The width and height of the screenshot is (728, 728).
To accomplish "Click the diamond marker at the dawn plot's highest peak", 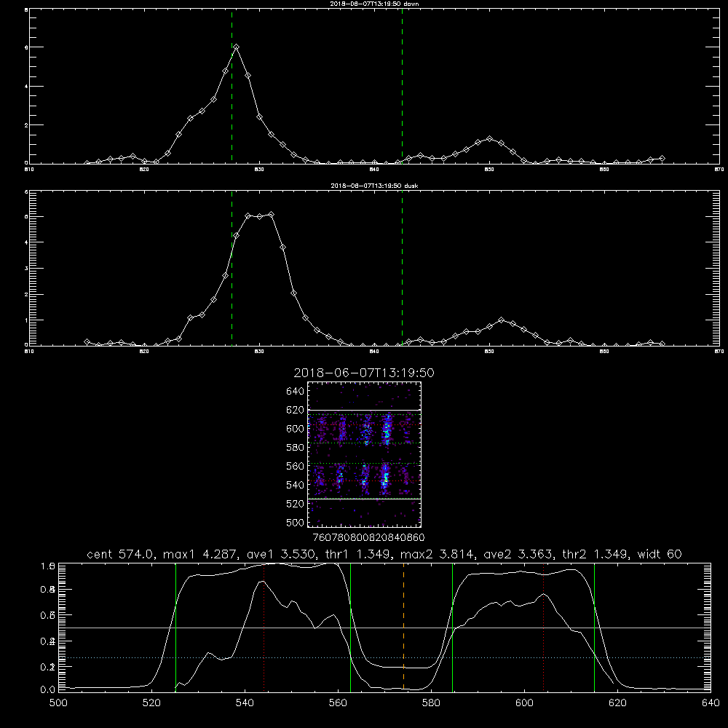I will pyautogui.click(x=237, y=47).
